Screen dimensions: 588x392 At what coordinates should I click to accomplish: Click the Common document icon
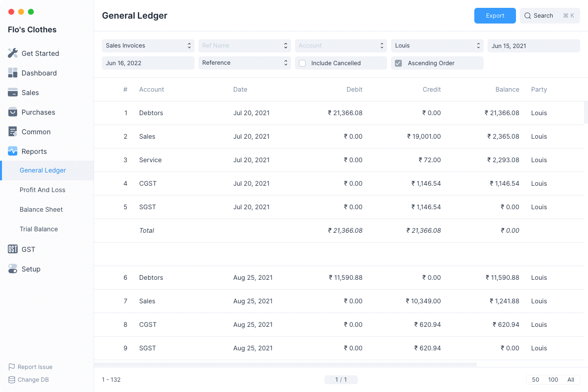[13, 132]
